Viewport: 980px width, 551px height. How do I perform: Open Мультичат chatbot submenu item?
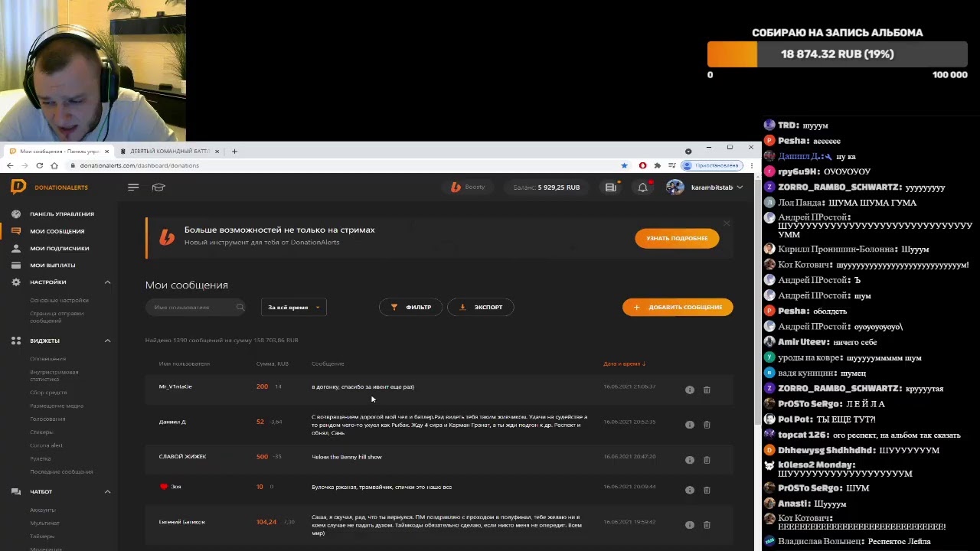pyautogui.click(x=44, y=523)
